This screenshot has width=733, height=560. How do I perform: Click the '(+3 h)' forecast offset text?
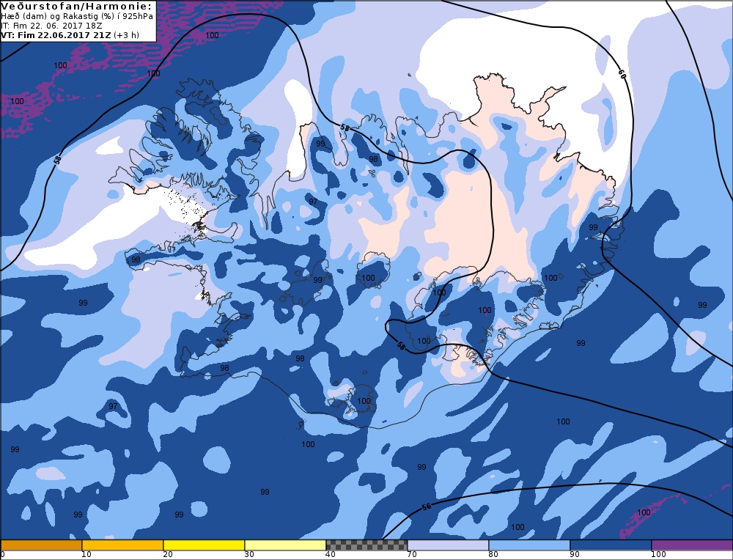tap(126, 35)
